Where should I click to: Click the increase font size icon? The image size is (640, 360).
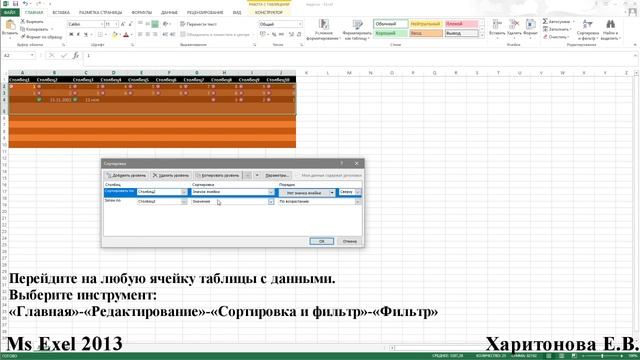tap(123, 24)
